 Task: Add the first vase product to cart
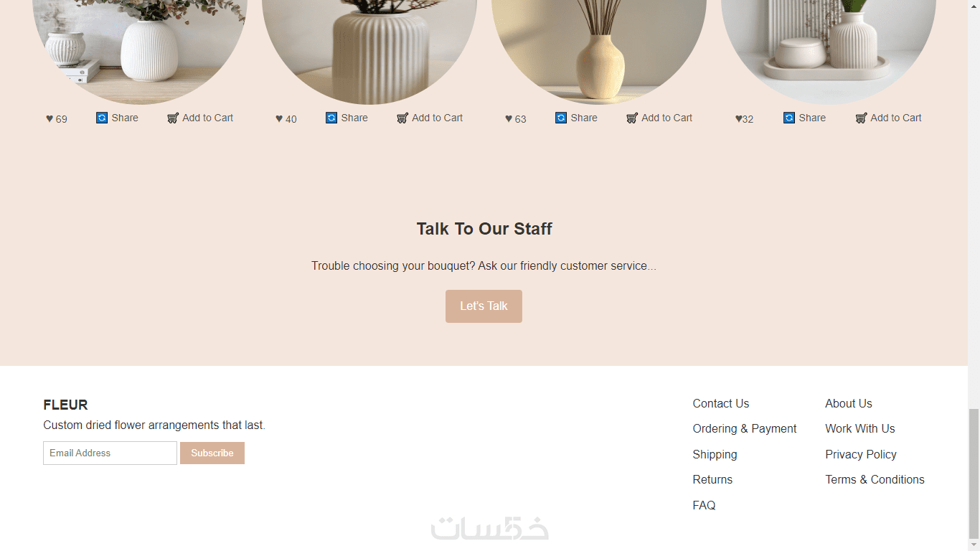coord(200,118)
